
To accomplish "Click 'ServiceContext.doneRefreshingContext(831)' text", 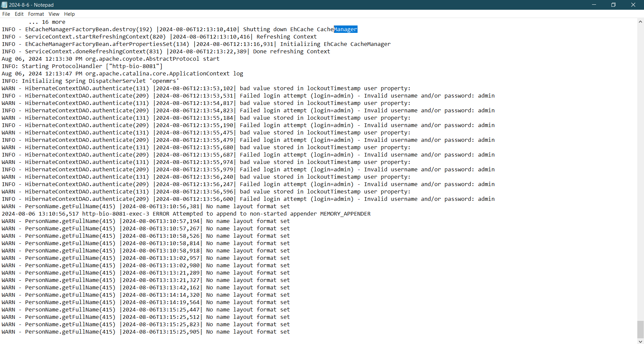I will tap(94, 52).
